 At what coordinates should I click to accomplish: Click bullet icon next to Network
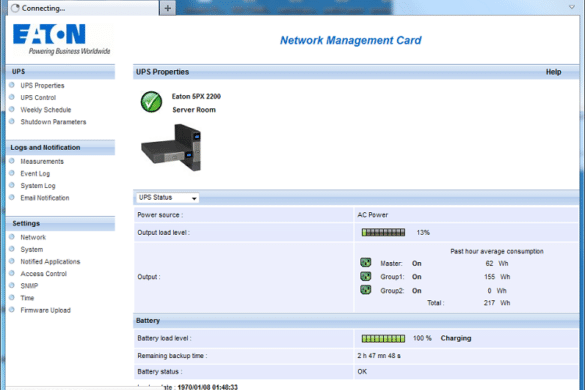(12, 237)
